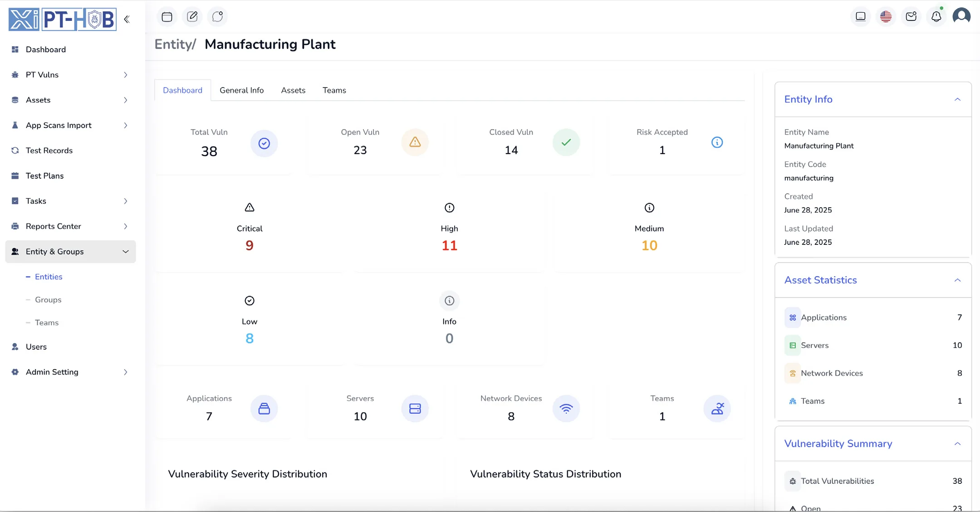Click the Medium severity info icon

tap(649, 208)
